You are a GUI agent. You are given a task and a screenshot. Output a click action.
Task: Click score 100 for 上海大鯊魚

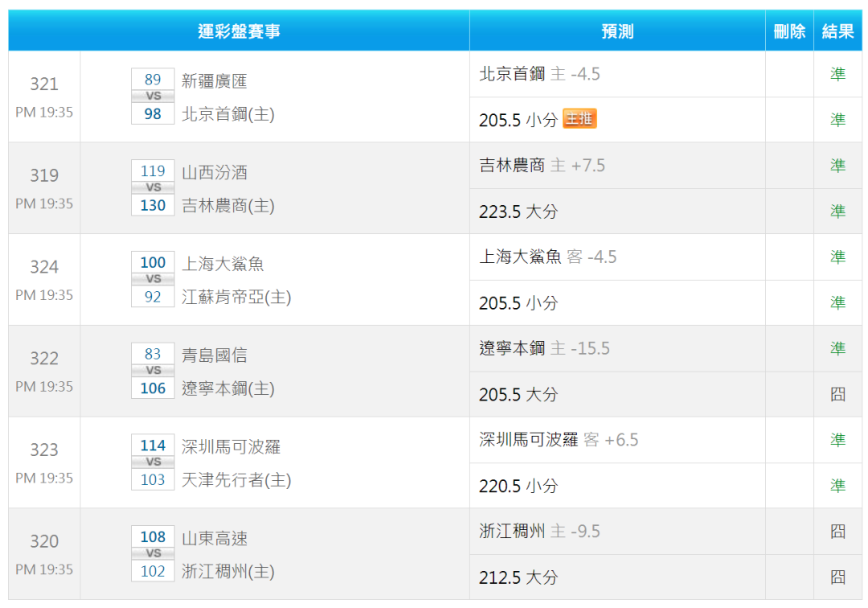(x=153, y=262)
